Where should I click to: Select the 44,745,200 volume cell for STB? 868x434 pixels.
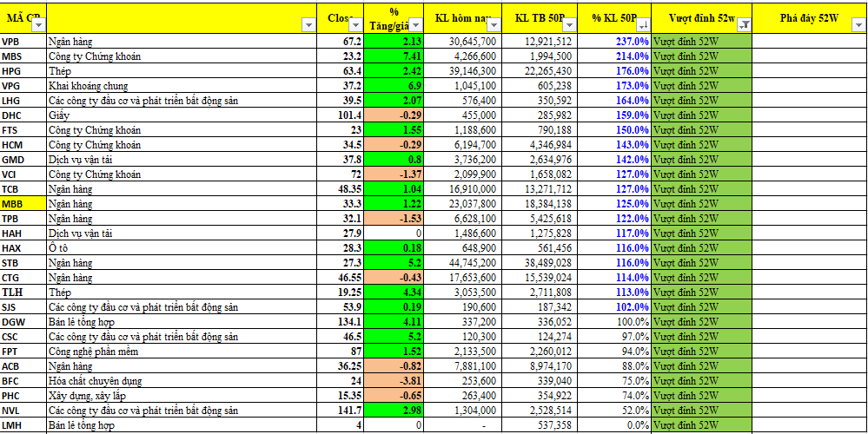(x=466, y=262)
